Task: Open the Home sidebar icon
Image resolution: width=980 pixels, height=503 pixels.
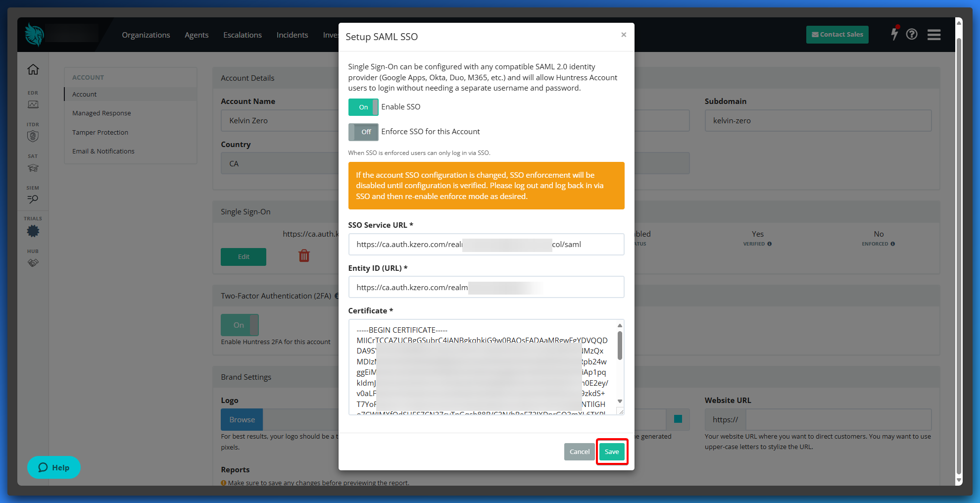Action: click(x=33, y=69)
